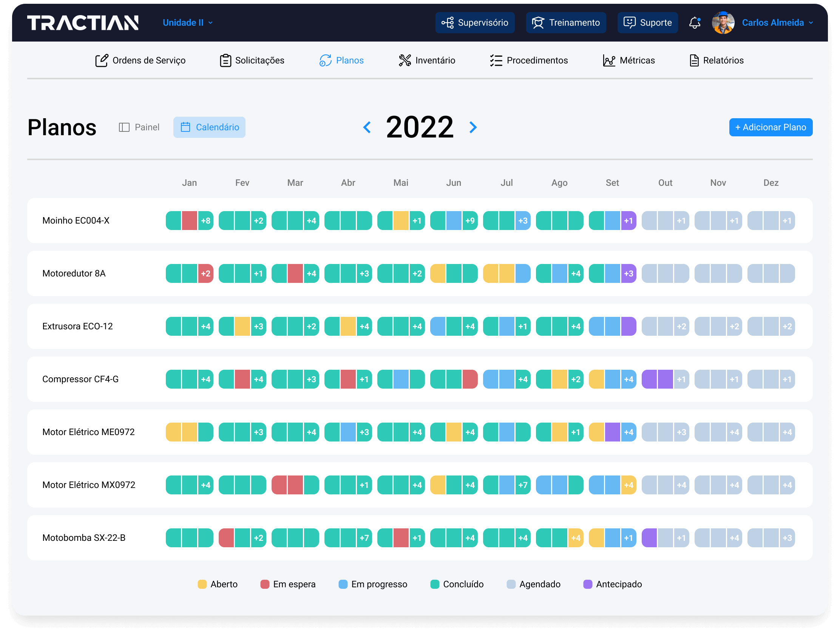Switch to the Painel view
840x636 pixels.
[139, 127]
